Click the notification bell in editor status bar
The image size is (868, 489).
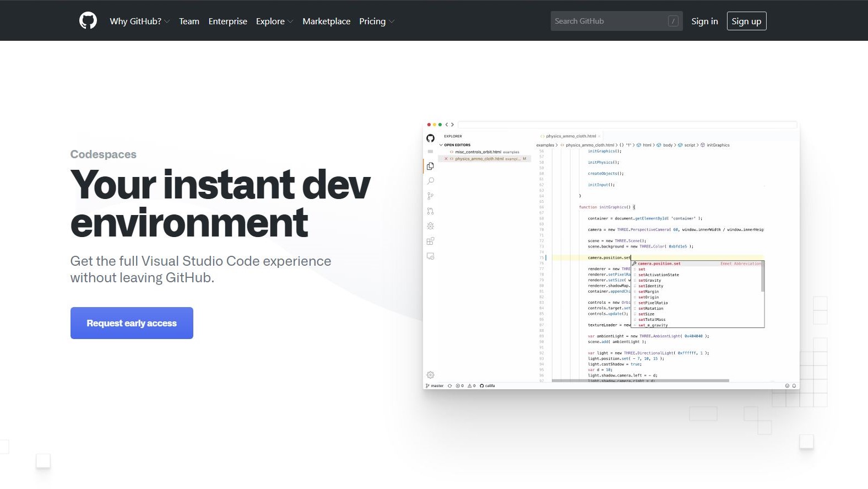pyautogui.click(x=794, y=386)
